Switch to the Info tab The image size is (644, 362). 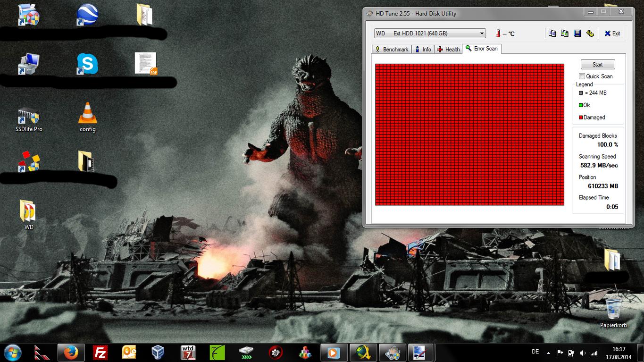(423, 49)
